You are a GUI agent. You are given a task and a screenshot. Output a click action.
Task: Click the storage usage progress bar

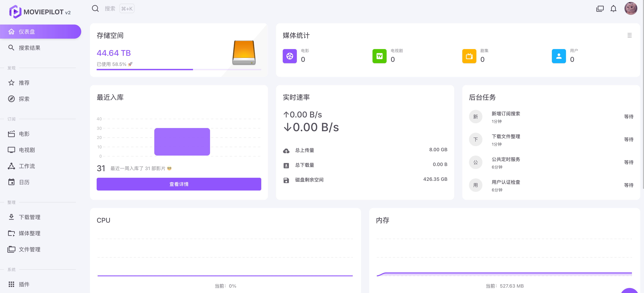[179, 70]
